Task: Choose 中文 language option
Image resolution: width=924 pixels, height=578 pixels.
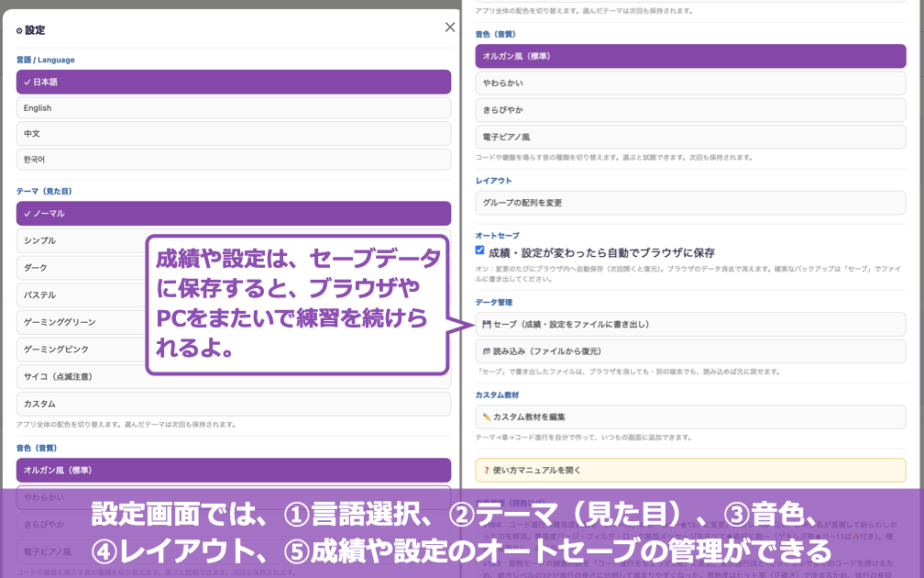Action: [234, 134]
